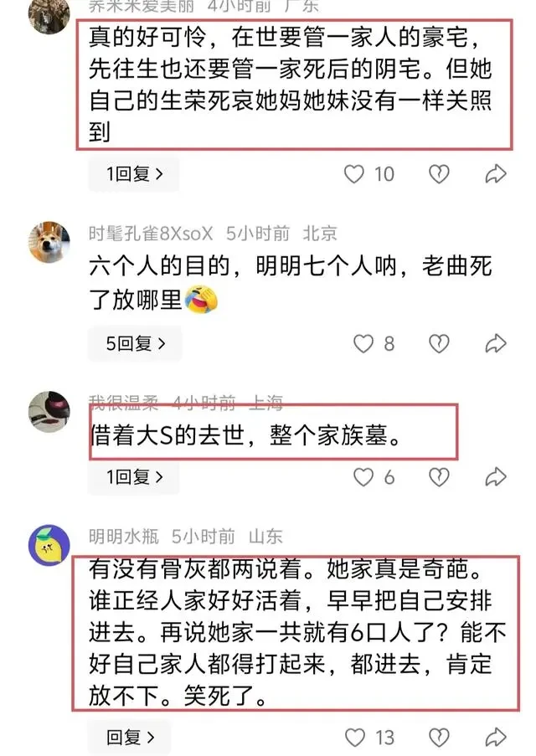Open the 明明水瓶 lemon avatar
The image size is (536, 756).
click(x=49, y=545)
